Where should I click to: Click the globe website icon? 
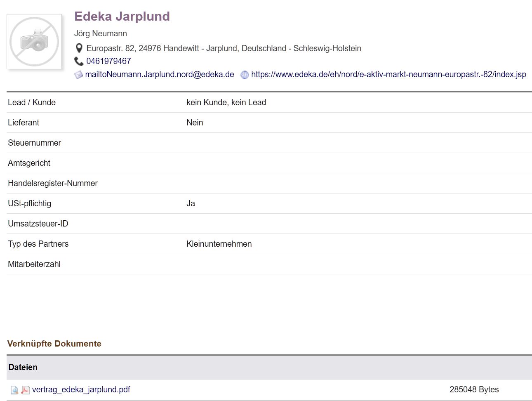coord(245,75)
